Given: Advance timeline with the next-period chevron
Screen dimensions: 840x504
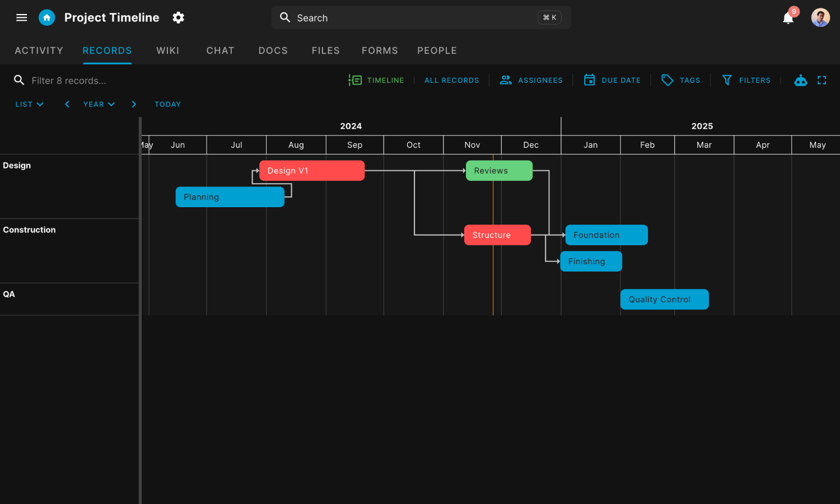Looking at the screenshot, I should pos(134,104).
